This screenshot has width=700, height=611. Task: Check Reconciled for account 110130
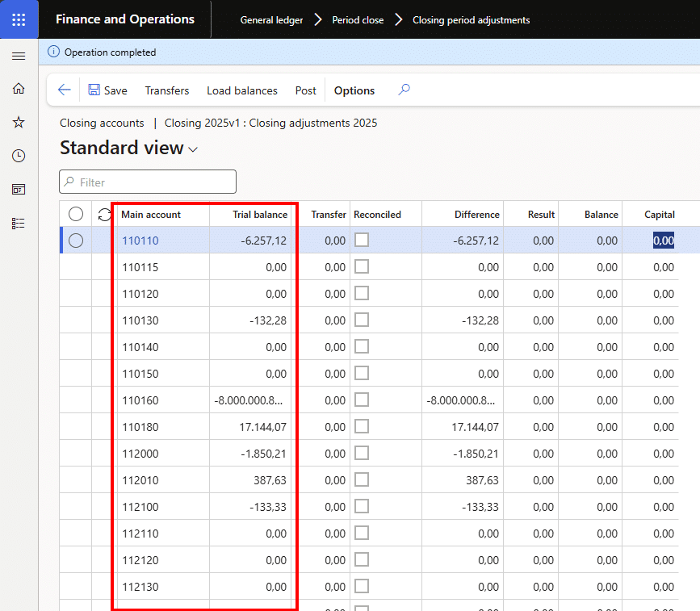click(362, 320)
